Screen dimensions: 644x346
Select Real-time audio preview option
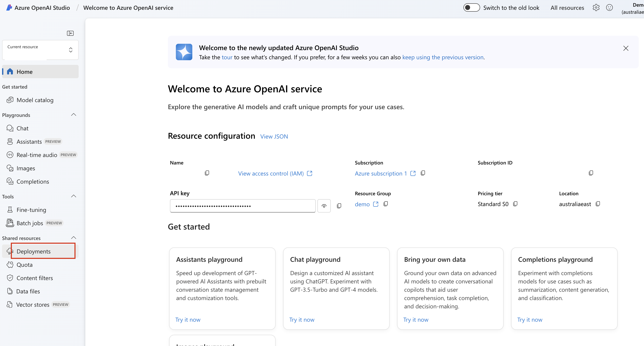37,155
